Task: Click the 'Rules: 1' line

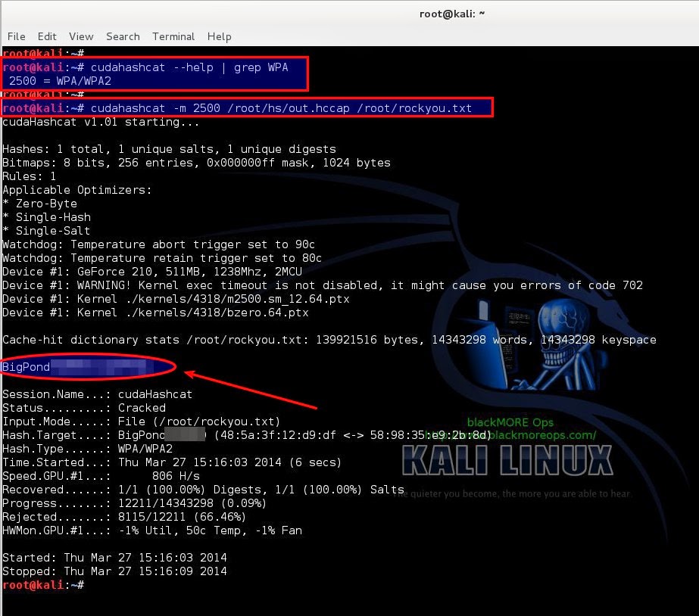Action: pyautogui.click(x=30, y=176)
